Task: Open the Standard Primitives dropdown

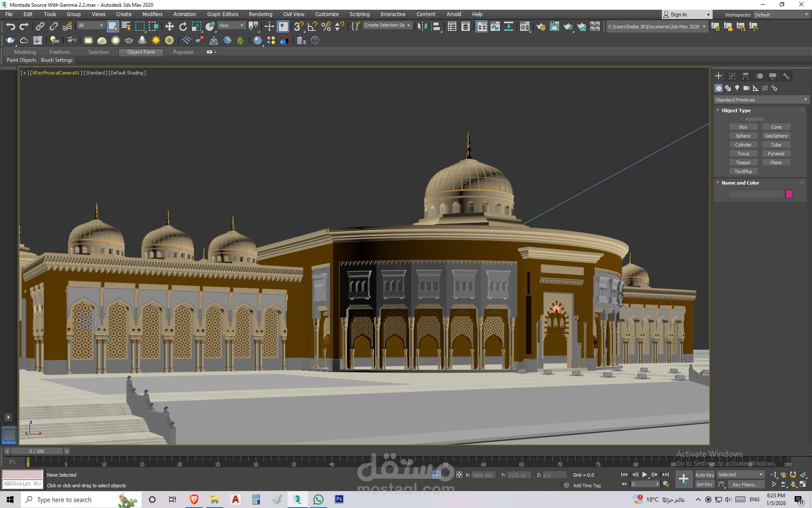Action: pyautogui.click(x=761, y=100)
